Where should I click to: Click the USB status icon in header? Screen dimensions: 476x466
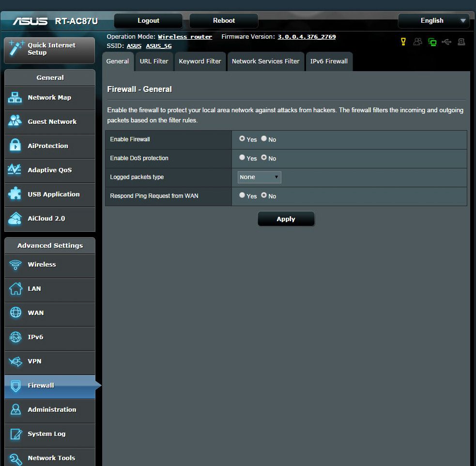tap(446, 42)
